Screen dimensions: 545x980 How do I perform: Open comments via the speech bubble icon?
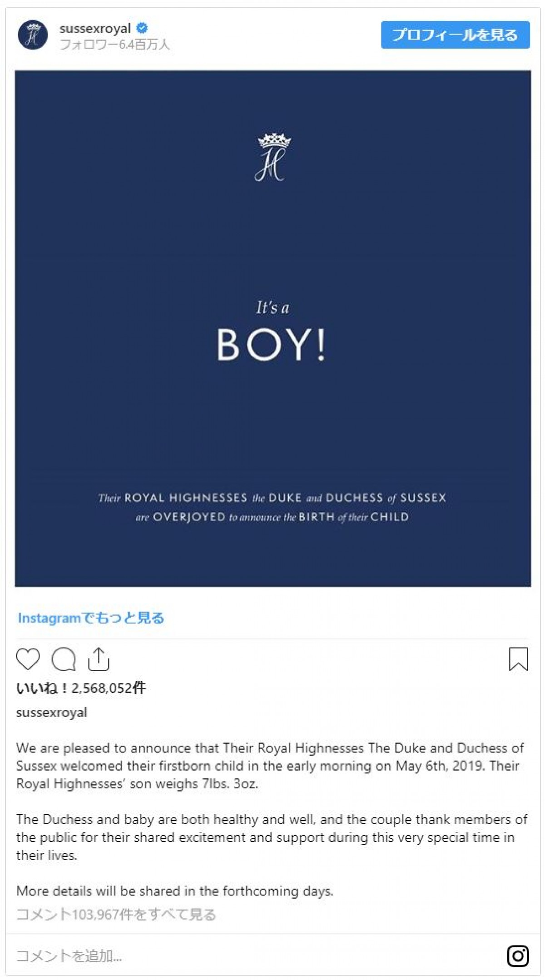[63, 659]
